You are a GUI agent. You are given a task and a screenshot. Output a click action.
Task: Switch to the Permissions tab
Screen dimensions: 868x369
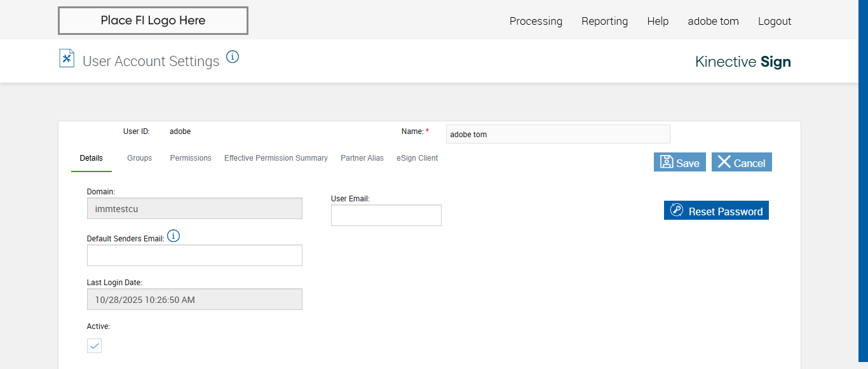pos(191,158)
